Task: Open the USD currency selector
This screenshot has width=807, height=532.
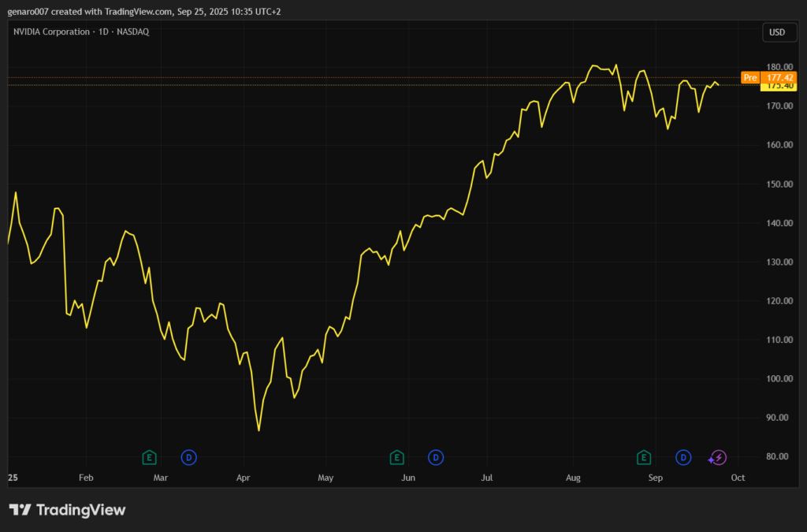Action: (x=776, y=32)
